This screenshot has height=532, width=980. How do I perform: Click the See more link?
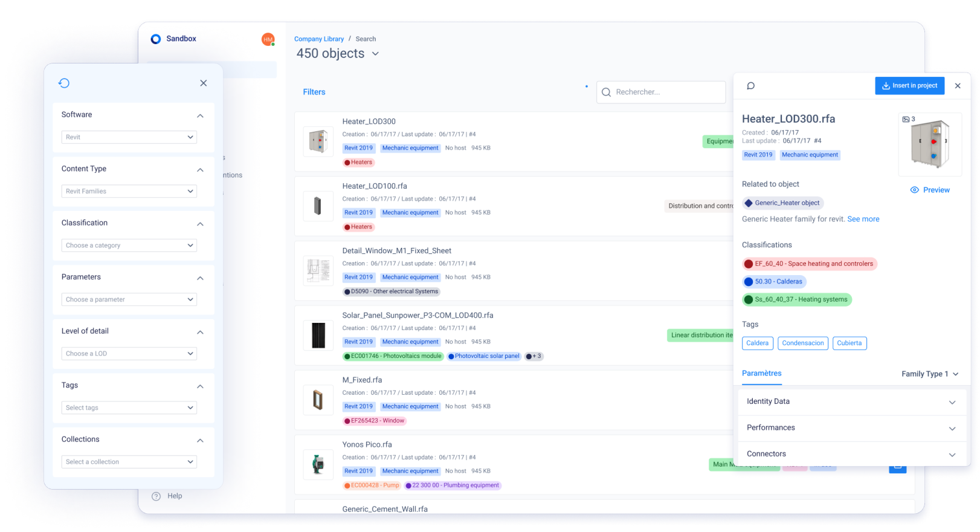pos(863,219)
